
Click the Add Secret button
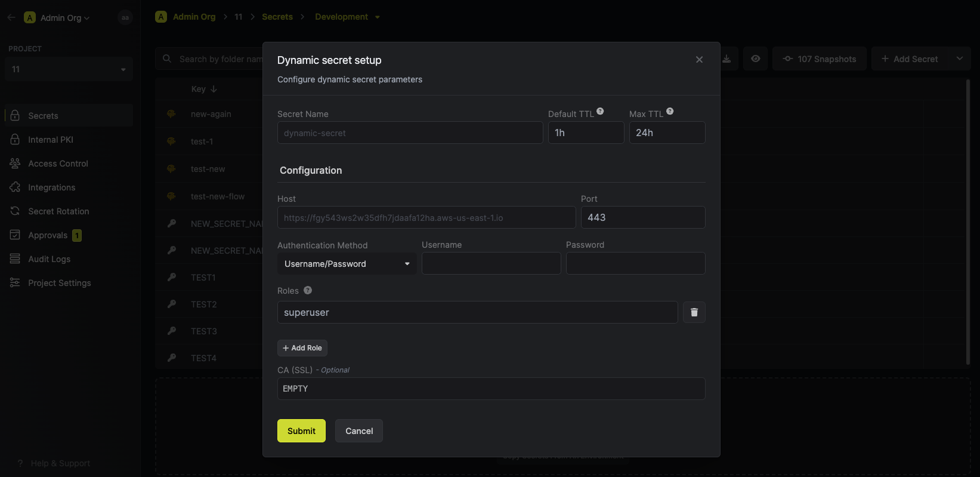[x=910, y=59]
